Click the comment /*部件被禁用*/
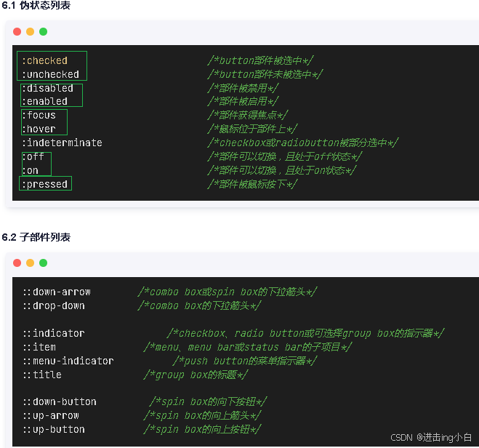479x448 pixels. (x=243, y=88)
